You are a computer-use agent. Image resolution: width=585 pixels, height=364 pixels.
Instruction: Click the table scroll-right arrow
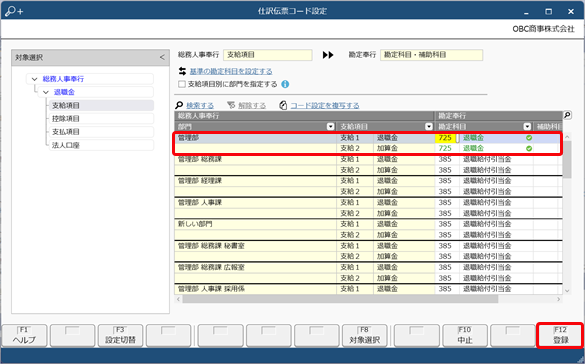[x=559, y=299]
